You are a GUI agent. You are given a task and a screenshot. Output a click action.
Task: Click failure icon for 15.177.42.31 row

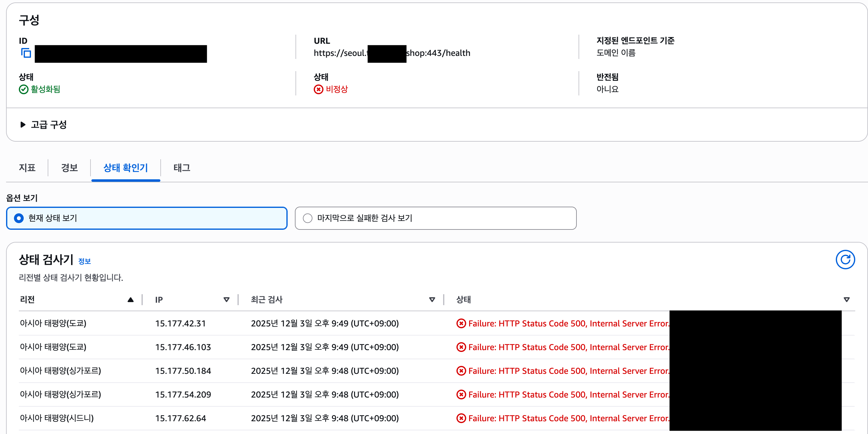coord(461,323)
